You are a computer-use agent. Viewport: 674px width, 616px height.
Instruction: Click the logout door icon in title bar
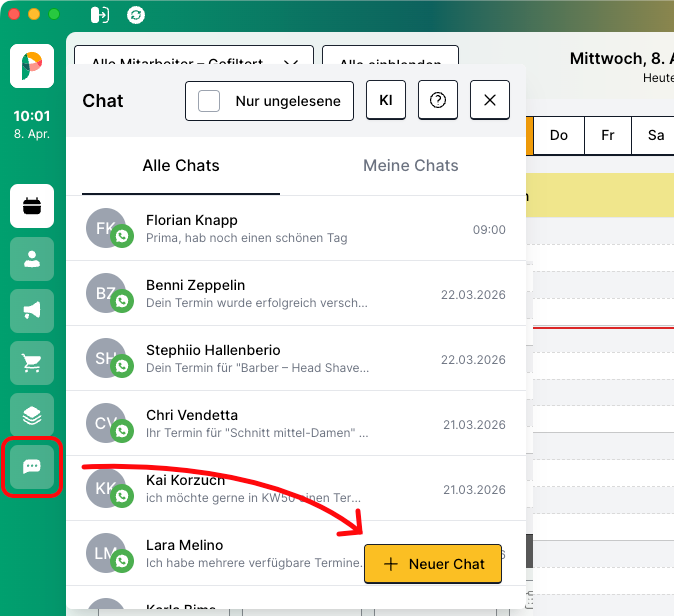click(x=100, y=15)
